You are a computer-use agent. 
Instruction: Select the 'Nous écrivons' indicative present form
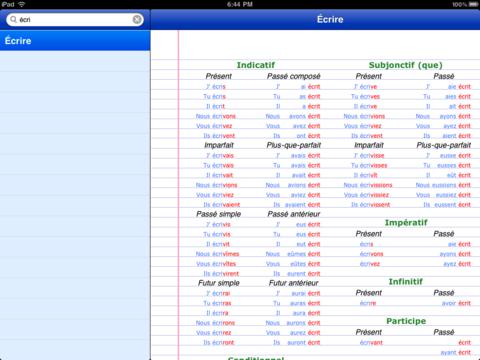[216, 116]
